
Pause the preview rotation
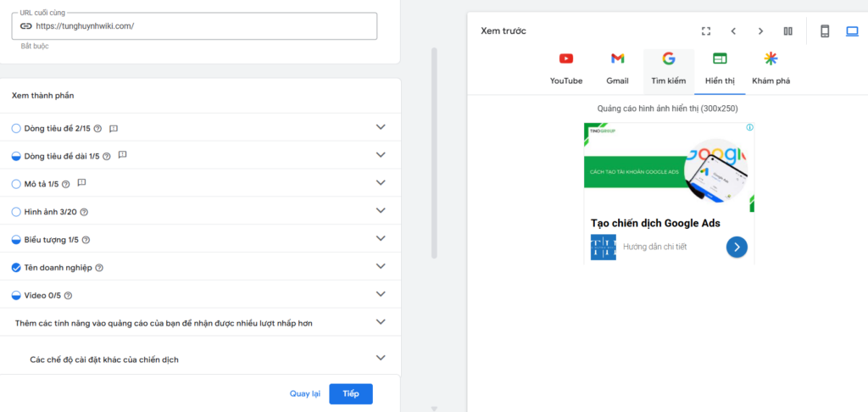point(788,31)
